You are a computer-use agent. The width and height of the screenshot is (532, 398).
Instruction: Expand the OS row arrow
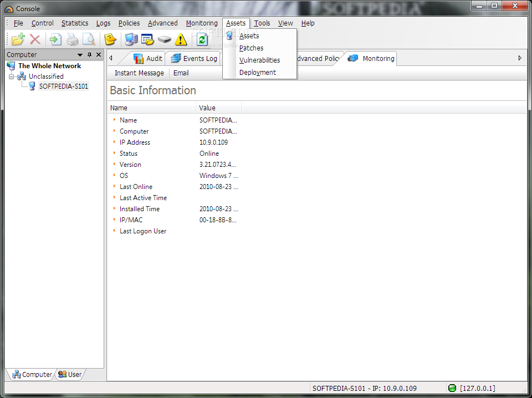tap(115, 175)
